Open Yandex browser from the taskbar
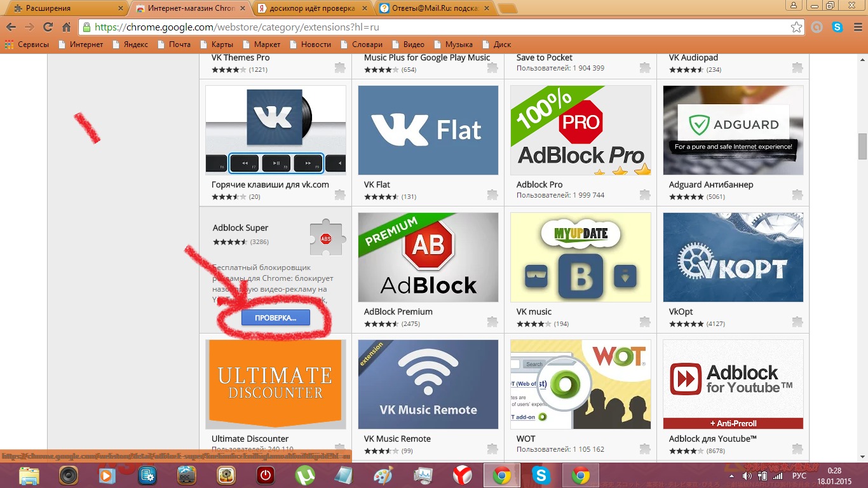 pos(462,475)
